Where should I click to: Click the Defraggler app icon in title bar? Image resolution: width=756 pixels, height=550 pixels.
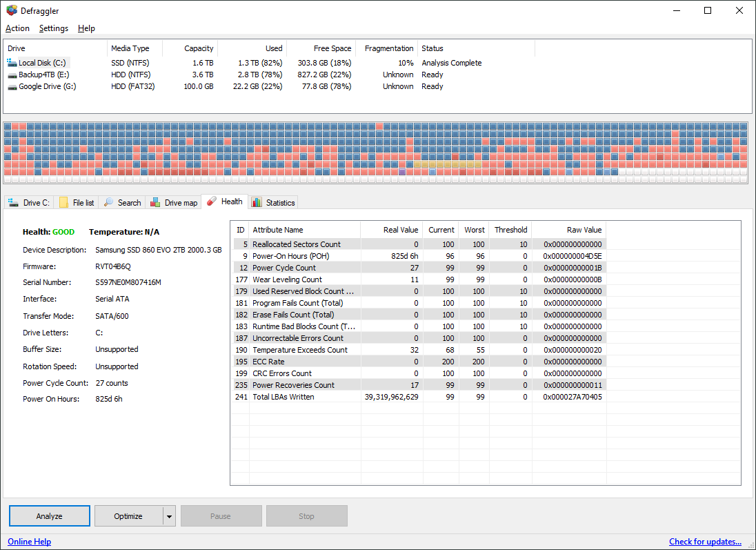click(12, 10)
